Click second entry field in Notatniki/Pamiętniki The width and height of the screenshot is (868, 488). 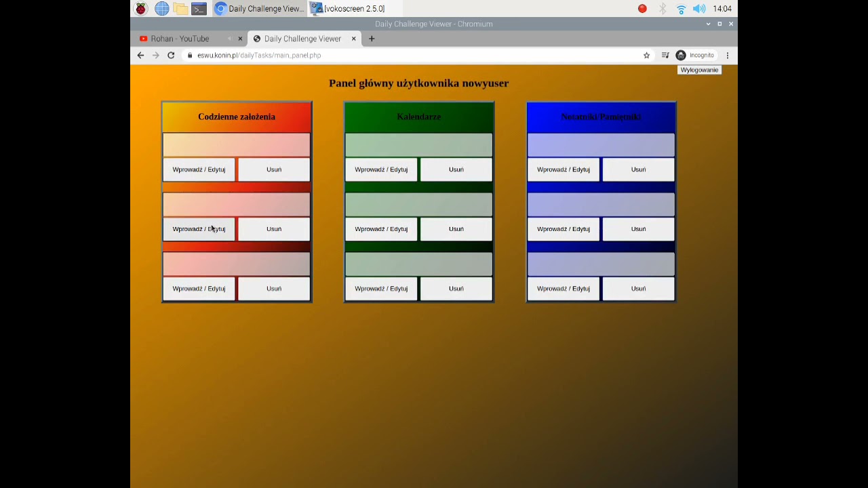click(601, 204)
